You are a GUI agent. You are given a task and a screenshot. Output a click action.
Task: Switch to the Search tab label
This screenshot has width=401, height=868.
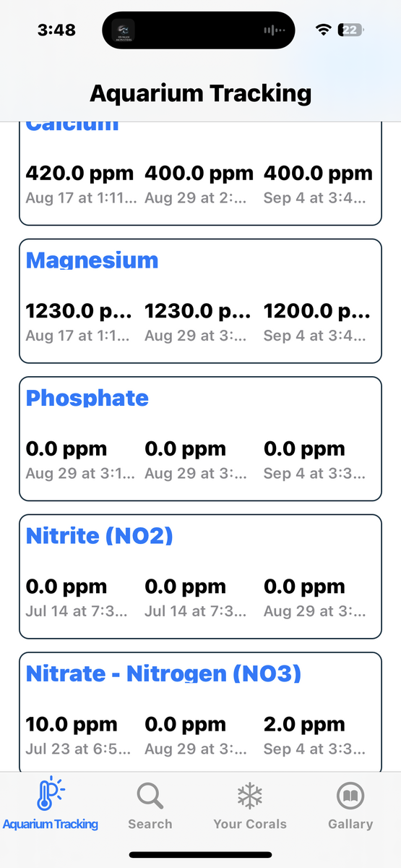[x=150, y=824]
